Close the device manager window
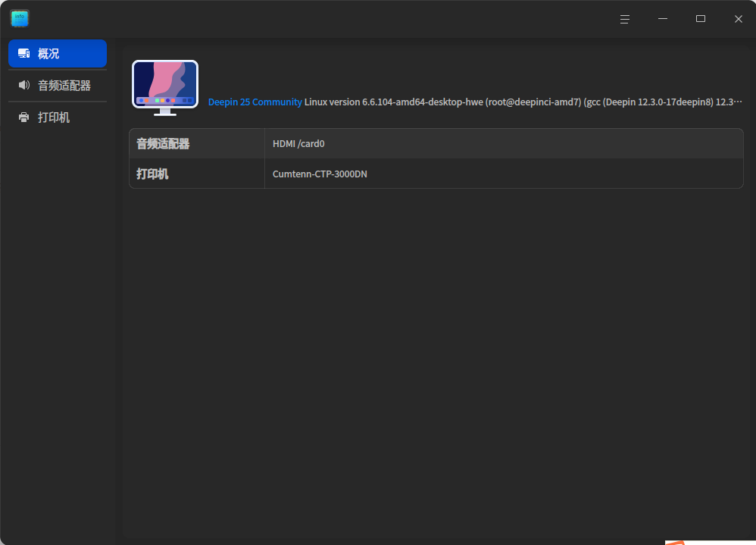This screenshot has width=756, height=545. (738, 19)
